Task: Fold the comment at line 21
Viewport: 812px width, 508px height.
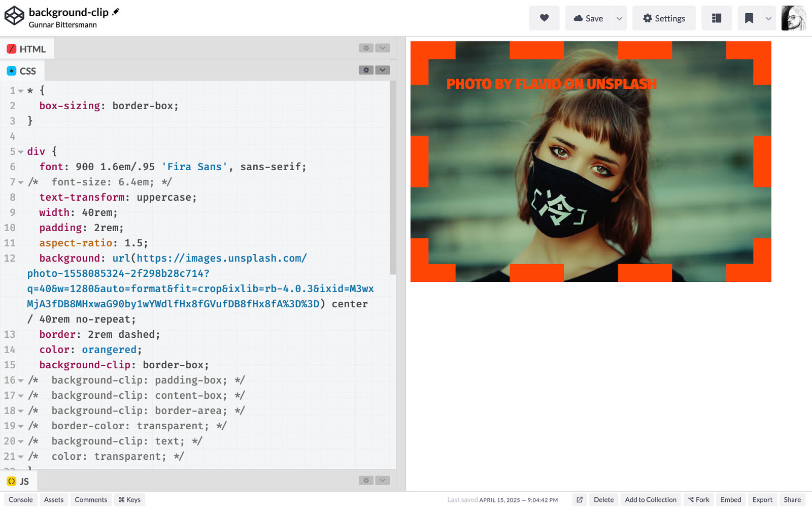Action: (x=21, y=457)
